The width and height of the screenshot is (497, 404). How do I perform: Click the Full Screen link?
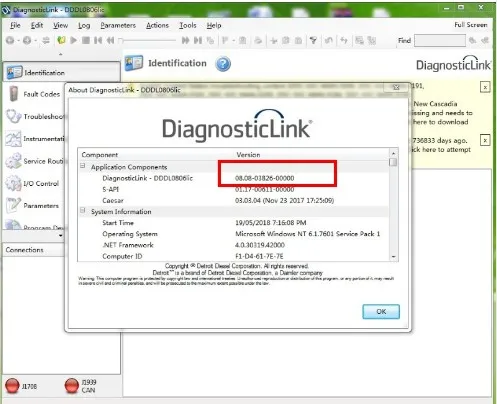tap(471, 25)
